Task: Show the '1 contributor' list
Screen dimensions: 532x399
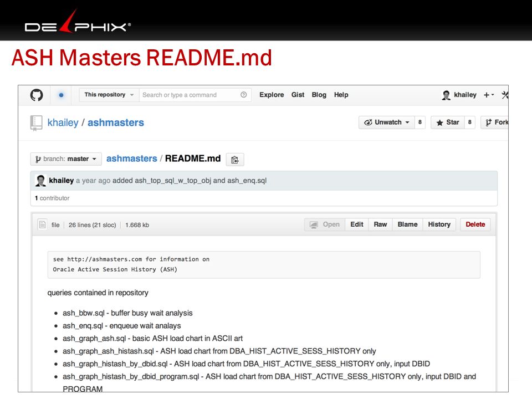Action: (52, 198)
